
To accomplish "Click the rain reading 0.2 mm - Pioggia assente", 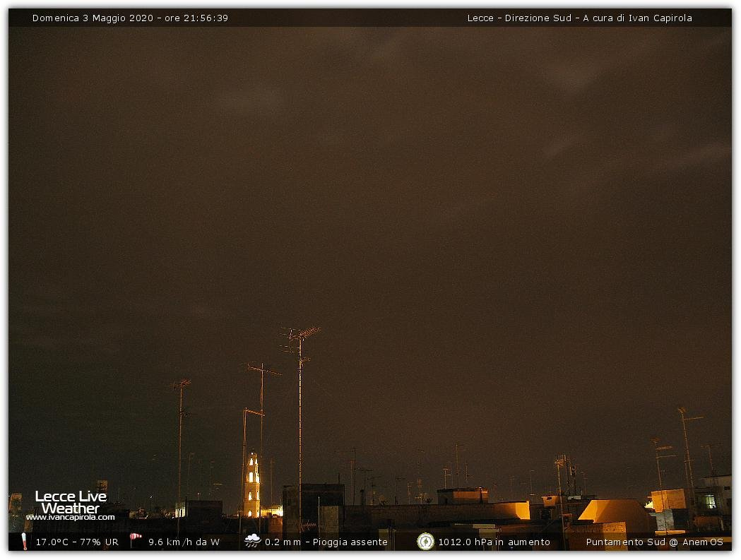I will point(326,542).
